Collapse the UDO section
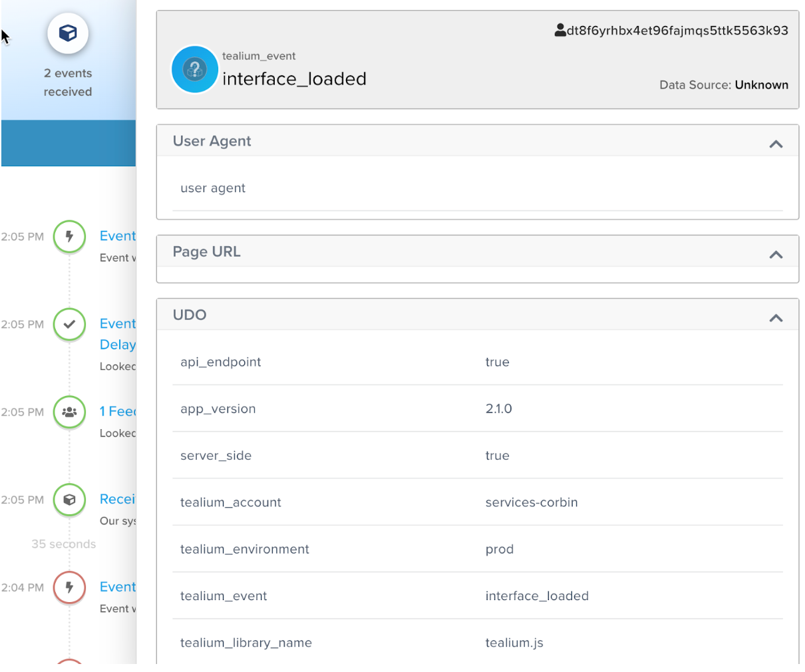805x672 pixels. point(775,318)
